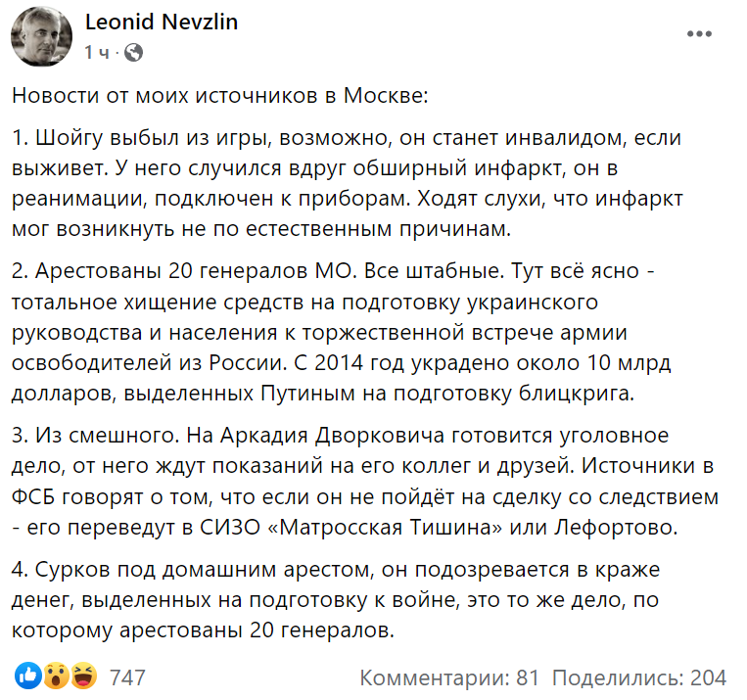This screenshot has width=747, height=700.
Task: Click the Haha laughing reaction icon
Action: [82, 676]
